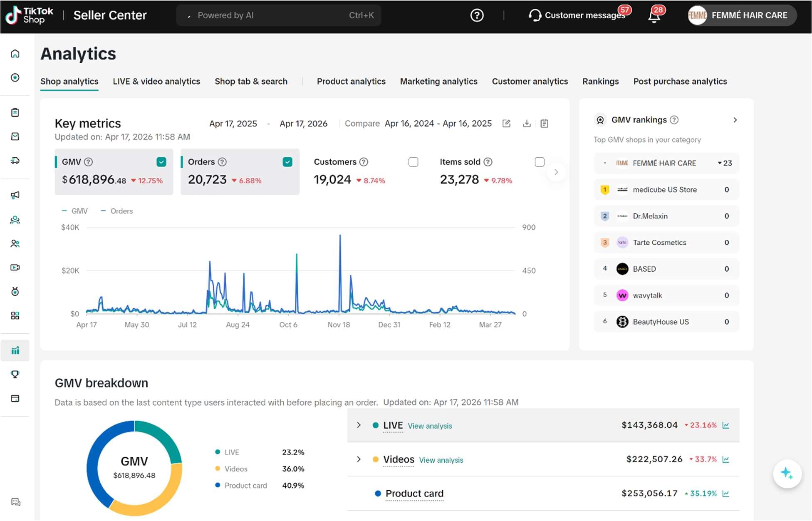Open the AI assistant sparkle button
The height and width of the screenshot is (521, 812).
(x=787, y=474)
